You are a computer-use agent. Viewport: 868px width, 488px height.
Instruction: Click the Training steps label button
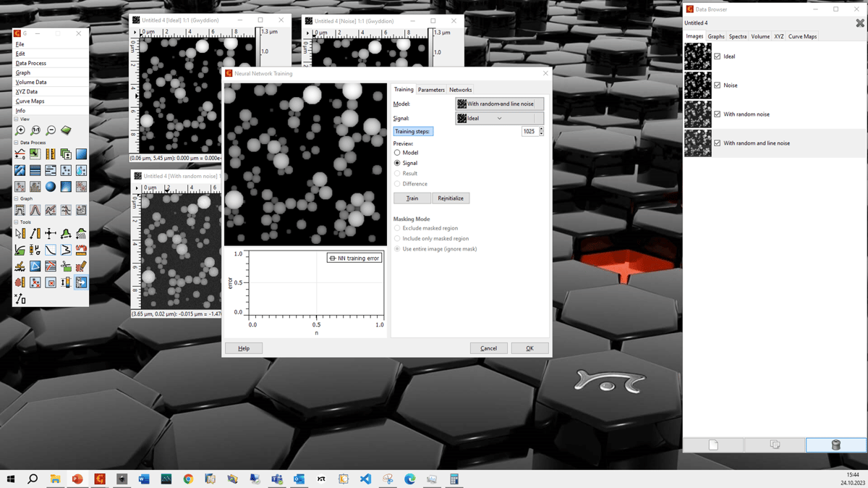413,132
